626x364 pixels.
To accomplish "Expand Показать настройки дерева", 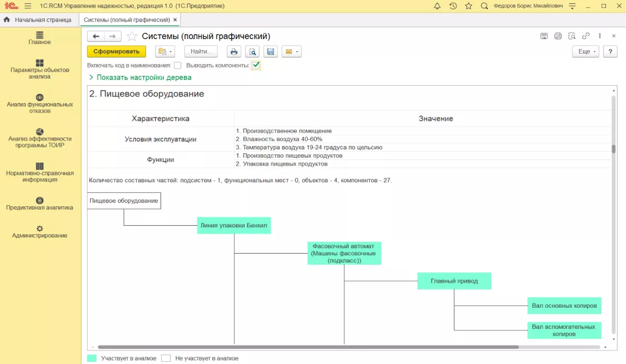I will pyautogui.click(x=140, y=77).
